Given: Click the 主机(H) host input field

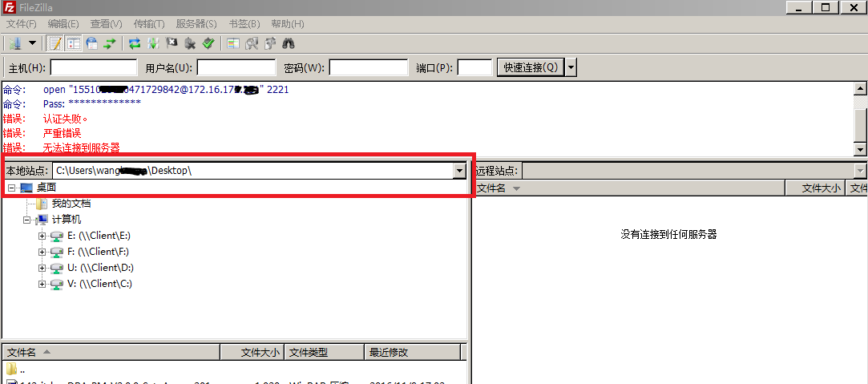Looking at the screenshot, I should tap(94, 67).
